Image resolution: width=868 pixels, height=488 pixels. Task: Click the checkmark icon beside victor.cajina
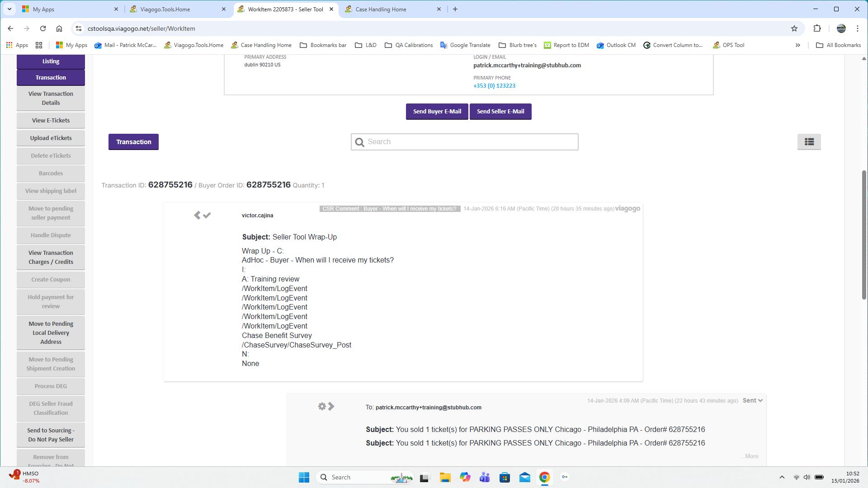207,216
